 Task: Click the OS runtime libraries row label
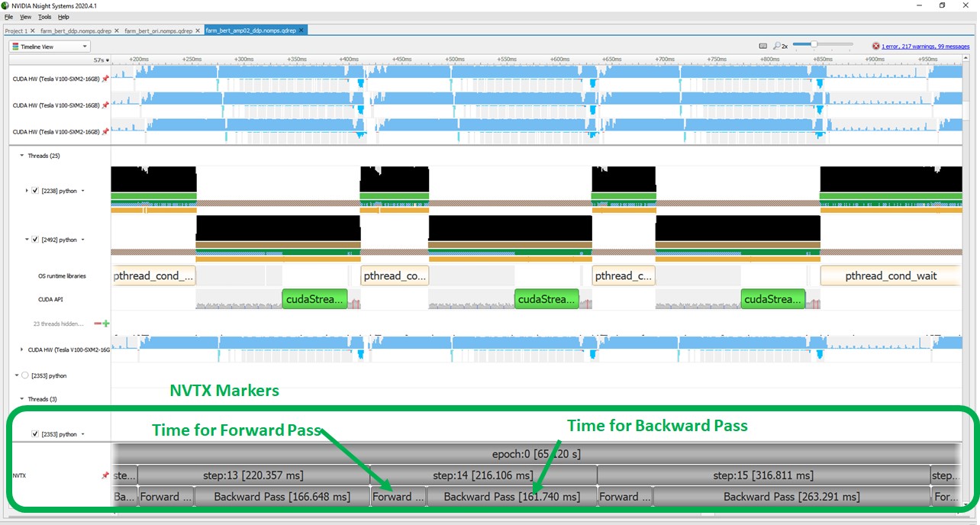click(x=62, y=276)
